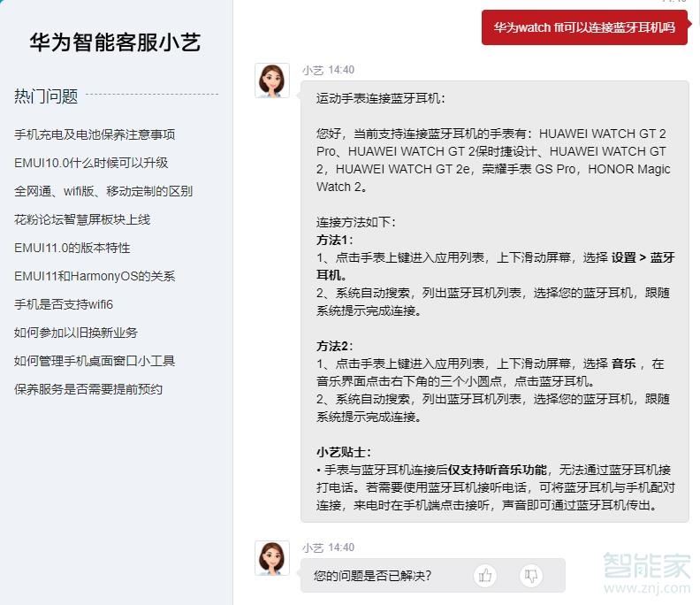The width and height of the screenshot is (700, 605).
Task: Select 全网通、wifi版、移动定制的区别
Action: point(103,191)
